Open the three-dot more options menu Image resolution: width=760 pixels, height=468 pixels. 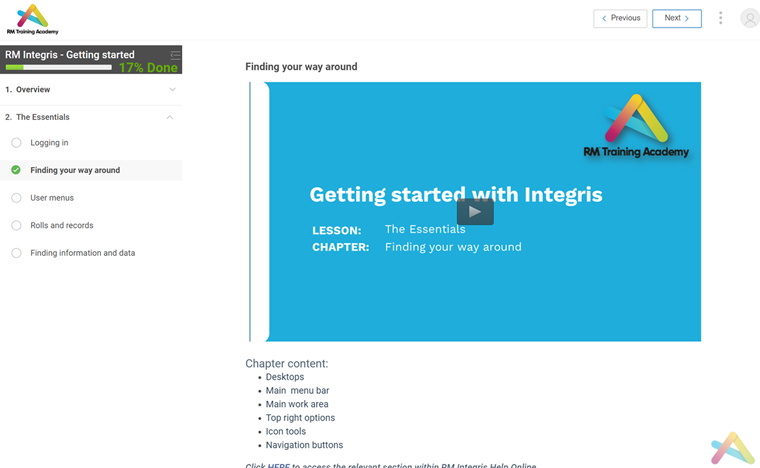pos(720,18)
